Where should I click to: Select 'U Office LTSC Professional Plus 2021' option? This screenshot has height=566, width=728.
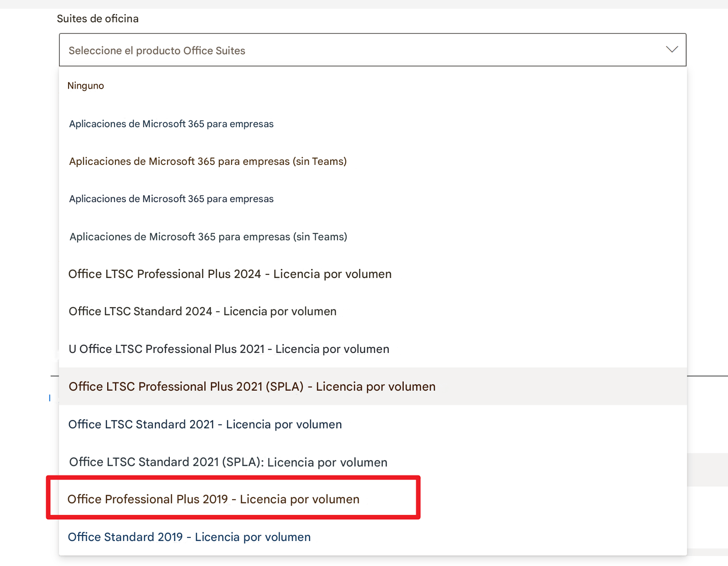(372, 349)
